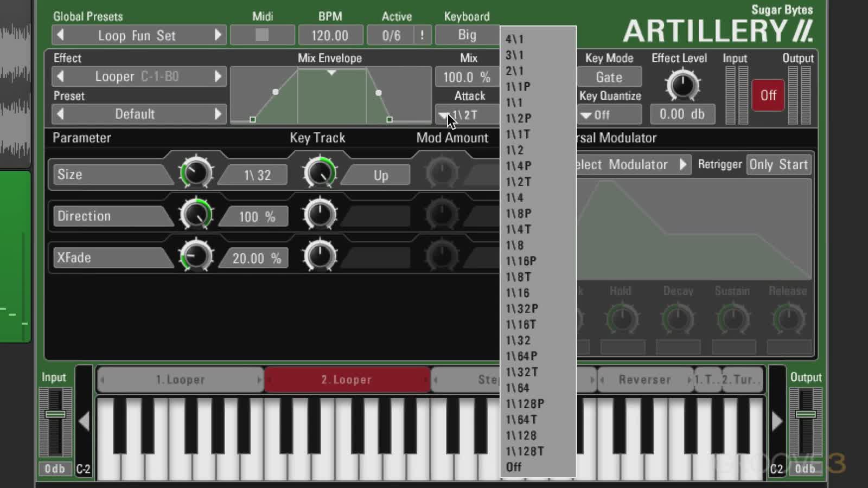Click the BPM 120.00 field
This screenshot has width=868, height=488.
330,35
